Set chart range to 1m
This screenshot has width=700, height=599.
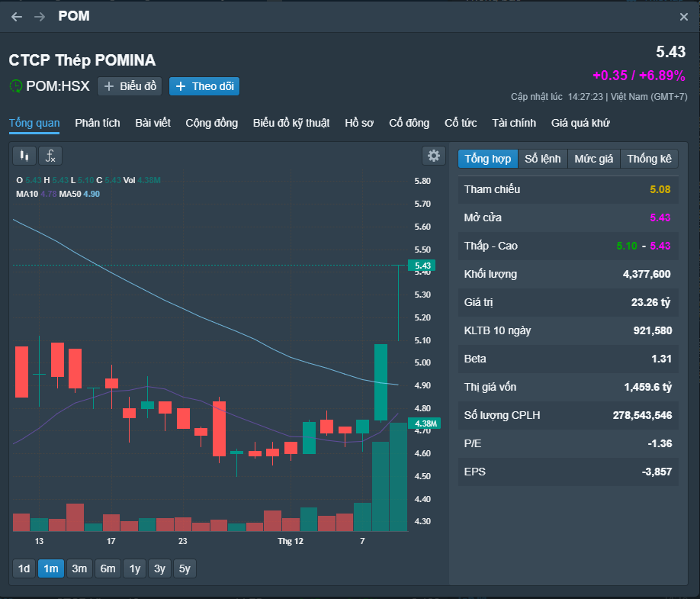pyautogui.click(x=51, y=568)
